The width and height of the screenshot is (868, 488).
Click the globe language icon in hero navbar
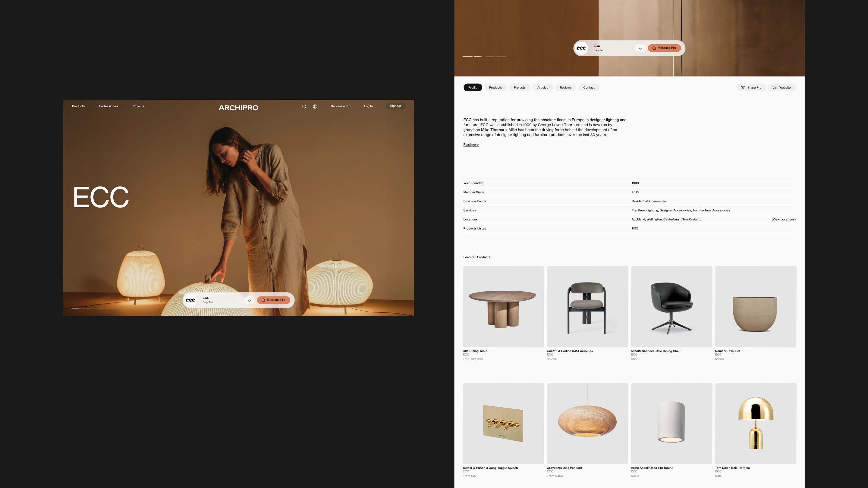click(x=315, y=106)
